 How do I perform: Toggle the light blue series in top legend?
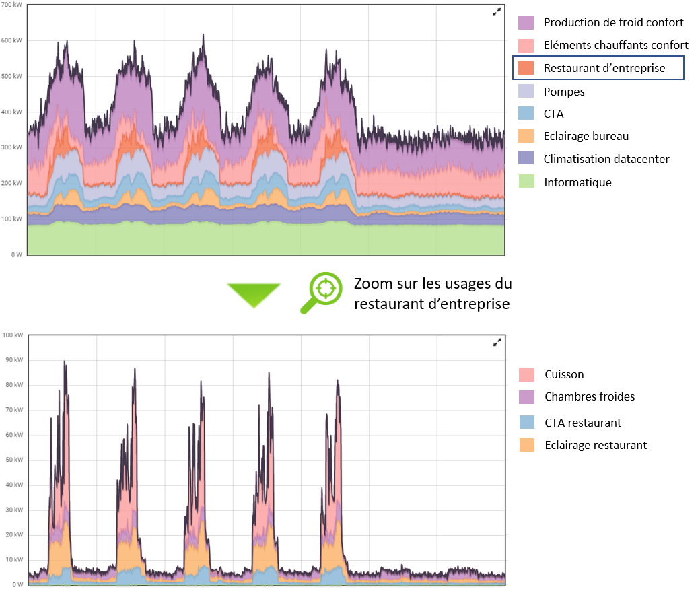[526, 113]
